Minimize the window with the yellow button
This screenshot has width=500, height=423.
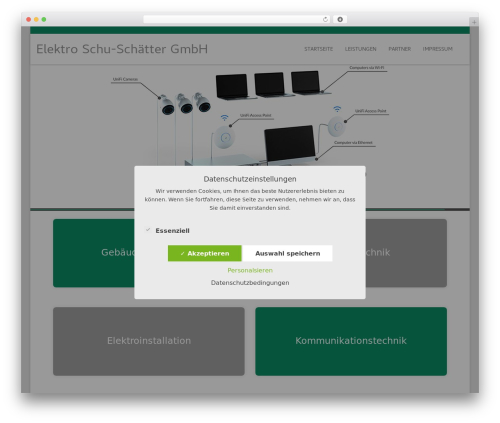36,20
